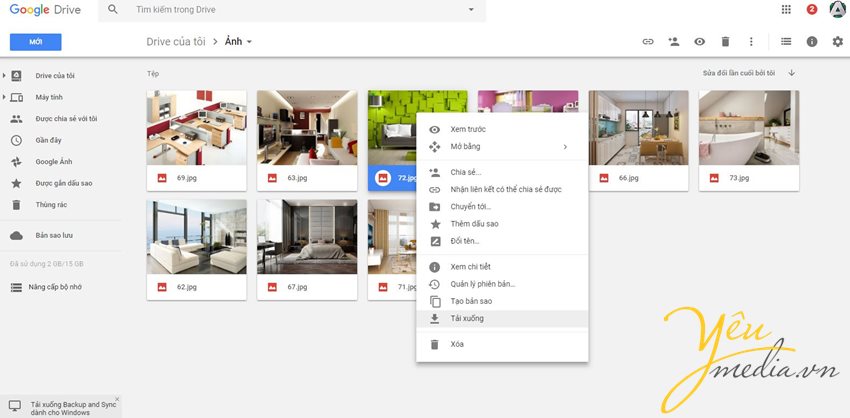Choose Xóa in context menu
The height and width of the screenshot is (418, 850).
(x=502, y=344)
